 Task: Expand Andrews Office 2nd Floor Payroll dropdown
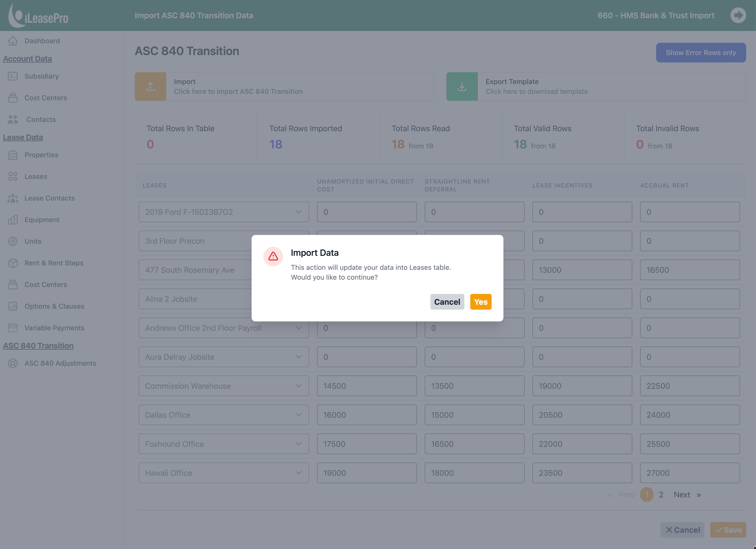tap(224, 328)
